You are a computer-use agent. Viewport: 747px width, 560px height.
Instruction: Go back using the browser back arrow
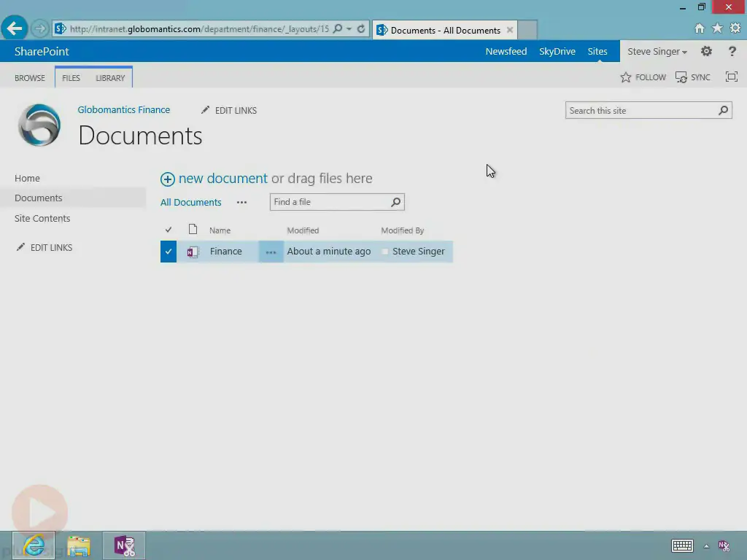pos(15,28)
